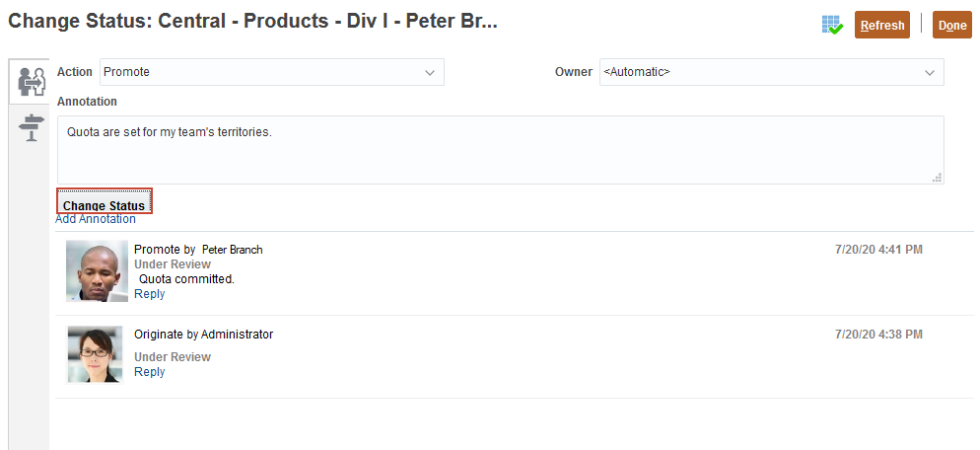The image size is (980, 450).
Task: Click the Administrator's profile photo
Action: point(95,354)
